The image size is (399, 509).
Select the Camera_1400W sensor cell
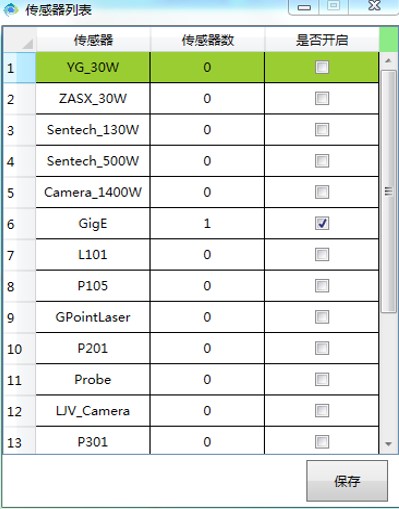[x=93, y=192]
